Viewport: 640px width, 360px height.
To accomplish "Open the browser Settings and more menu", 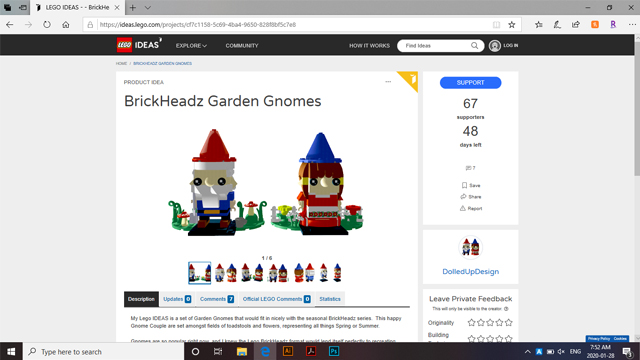I will 632,24.
